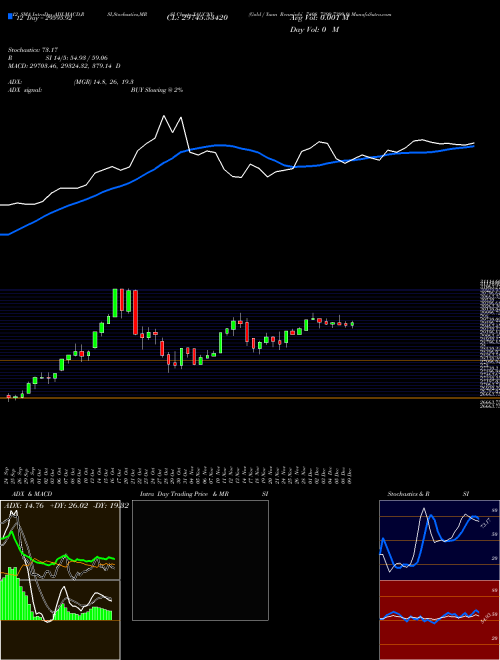
Task: Click the red RSI chart panel
Action: [439, 620]
